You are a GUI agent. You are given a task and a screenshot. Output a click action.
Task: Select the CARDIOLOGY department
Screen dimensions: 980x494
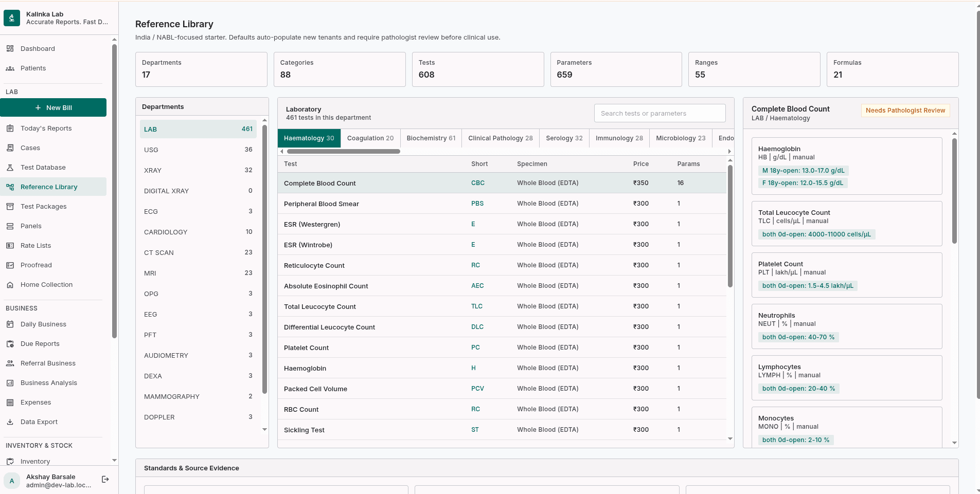pos(198,232)
